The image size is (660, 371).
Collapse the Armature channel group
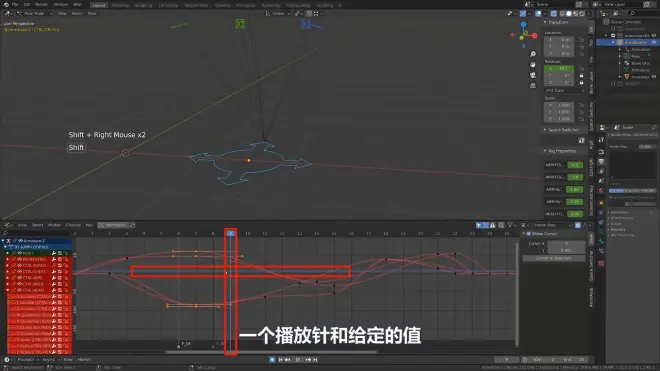tap(3, 241)
